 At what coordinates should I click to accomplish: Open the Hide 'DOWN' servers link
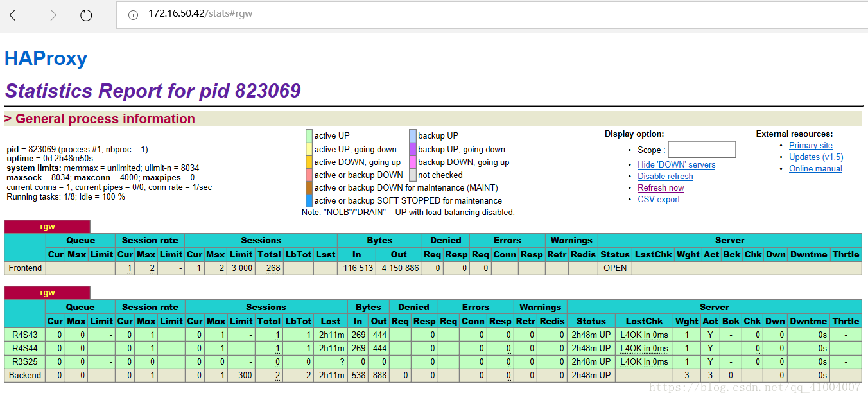[676, 164]
